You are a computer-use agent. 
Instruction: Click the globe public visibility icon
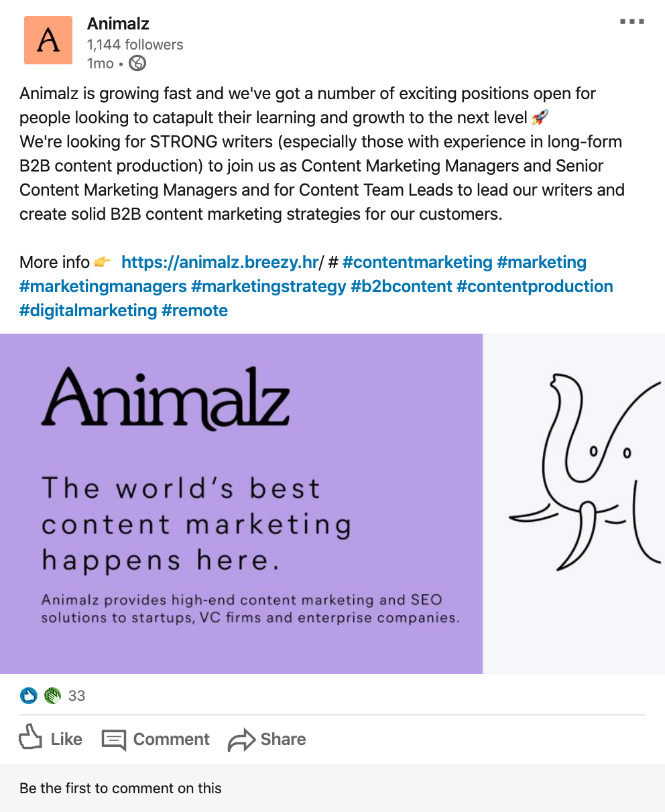click(137, 64)
